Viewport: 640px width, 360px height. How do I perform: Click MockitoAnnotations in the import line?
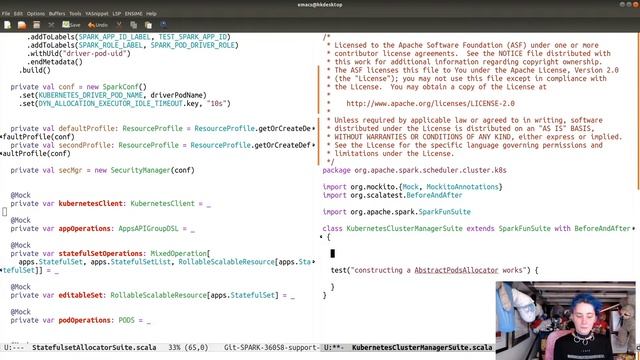(x=462, y=187)
